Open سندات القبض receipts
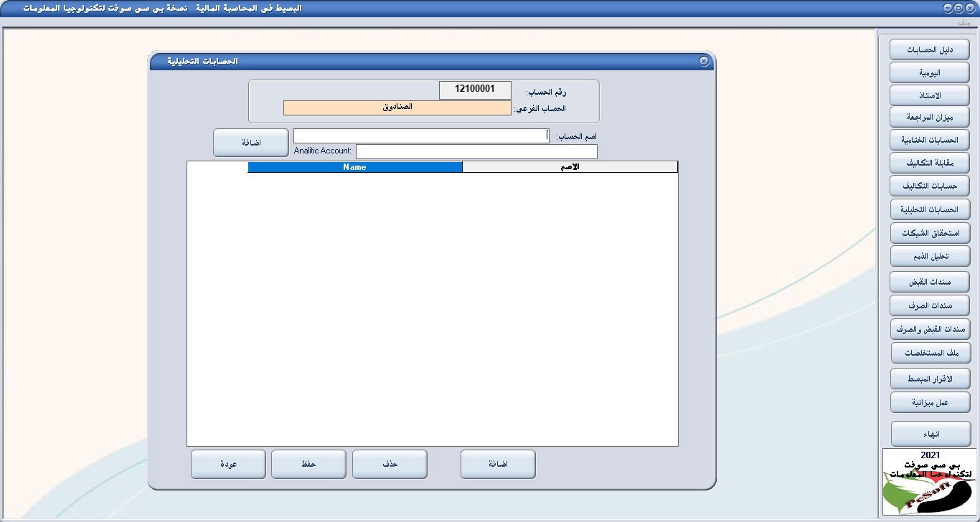 929,282
